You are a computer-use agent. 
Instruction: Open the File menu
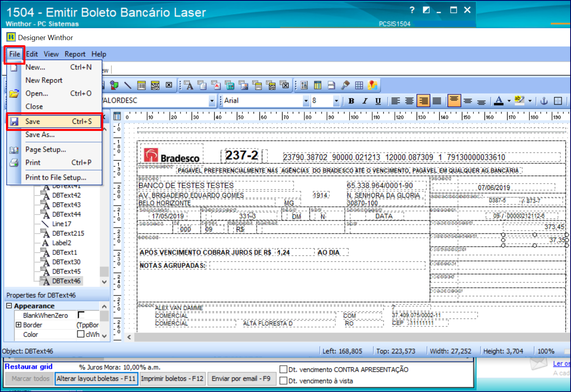[15, 54]
